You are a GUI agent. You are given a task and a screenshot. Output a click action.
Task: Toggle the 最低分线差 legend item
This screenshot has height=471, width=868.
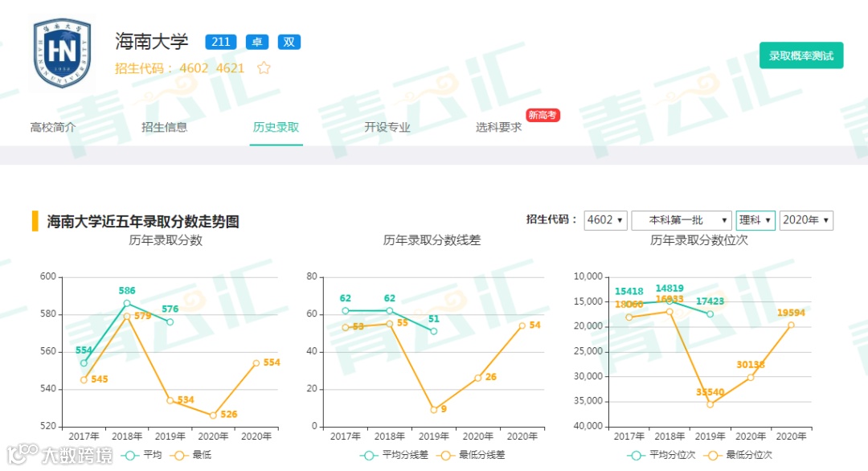tap(471, 455)
